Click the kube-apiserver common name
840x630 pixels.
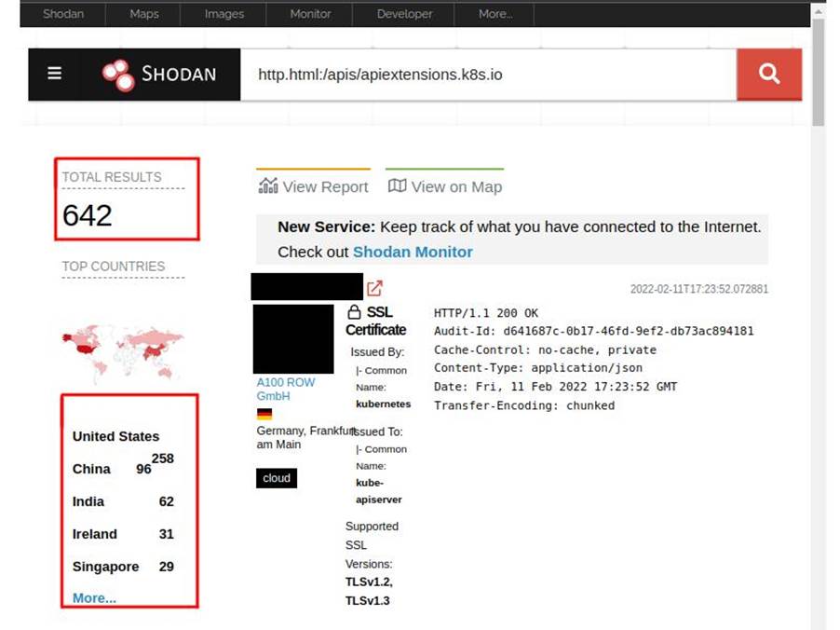[379, 491]
